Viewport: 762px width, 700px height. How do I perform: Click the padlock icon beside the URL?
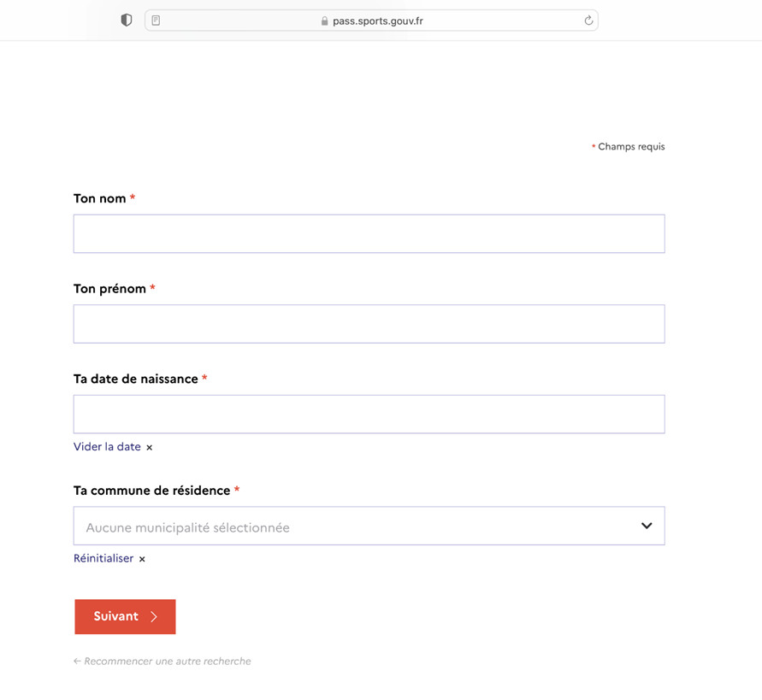(324, 21)
